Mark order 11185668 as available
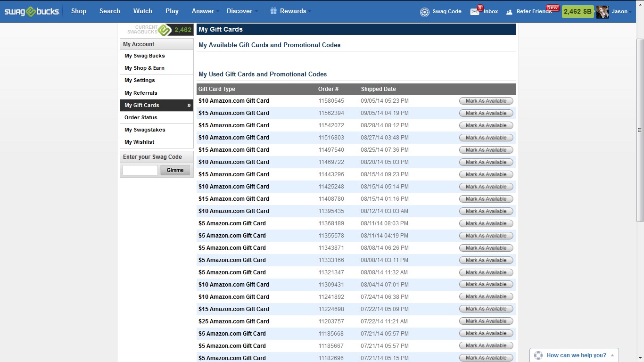Screen dimensions: 644x362 click(x=486, y=333)
